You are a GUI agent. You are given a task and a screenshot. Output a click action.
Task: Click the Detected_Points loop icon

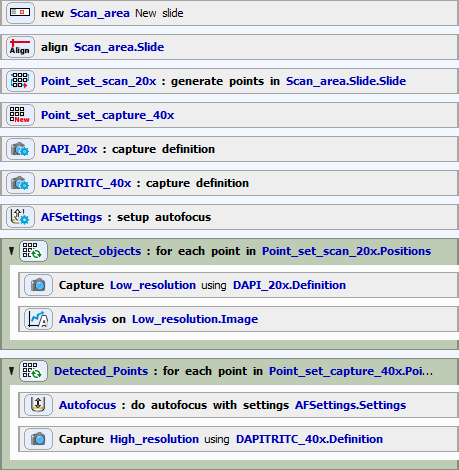coord(33,371)
